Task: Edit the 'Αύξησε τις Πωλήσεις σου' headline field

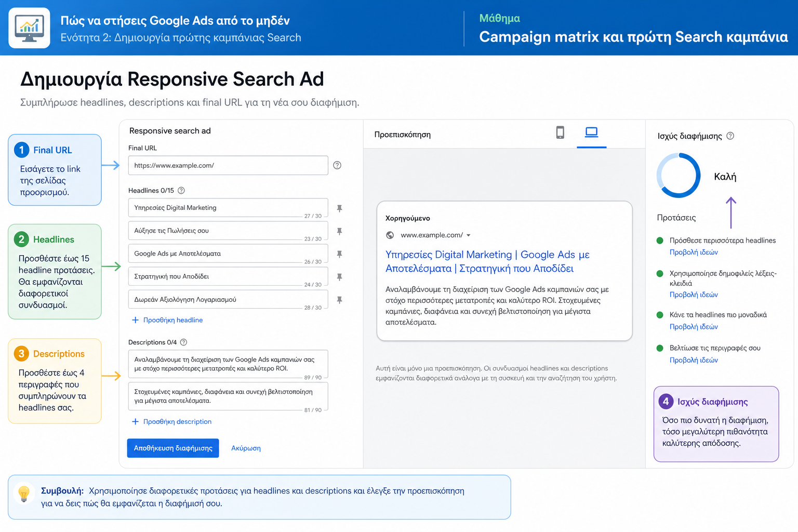Action: click(x=228, y=231)
